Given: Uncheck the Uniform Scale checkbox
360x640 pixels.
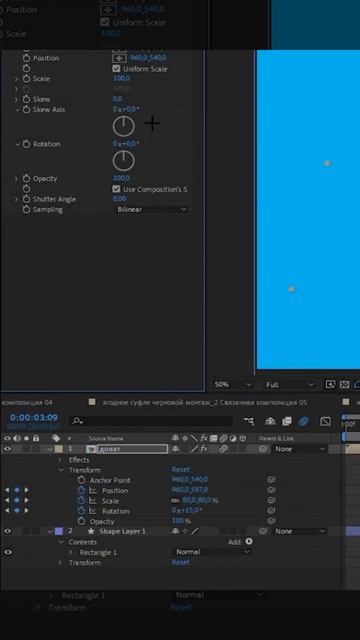Looking at the screenshot, I should pos(116,69).
